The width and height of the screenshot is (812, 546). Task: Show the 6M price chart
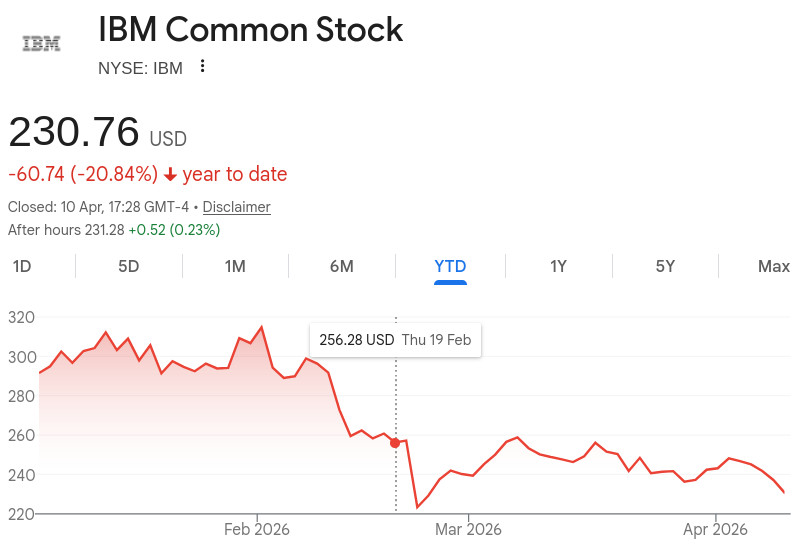(342, 266)
